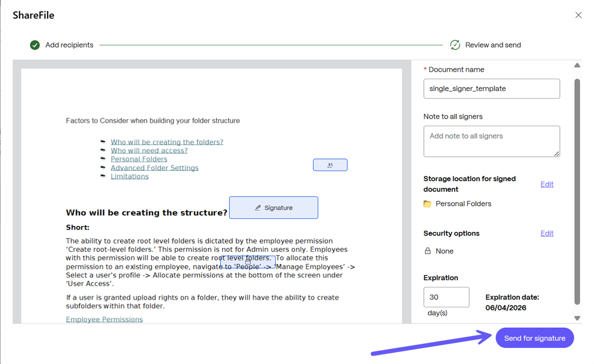Image resolution: width=594 pixels, height=364 pixels.
Task: Select the Review and send step label
Action: point(493,45)
